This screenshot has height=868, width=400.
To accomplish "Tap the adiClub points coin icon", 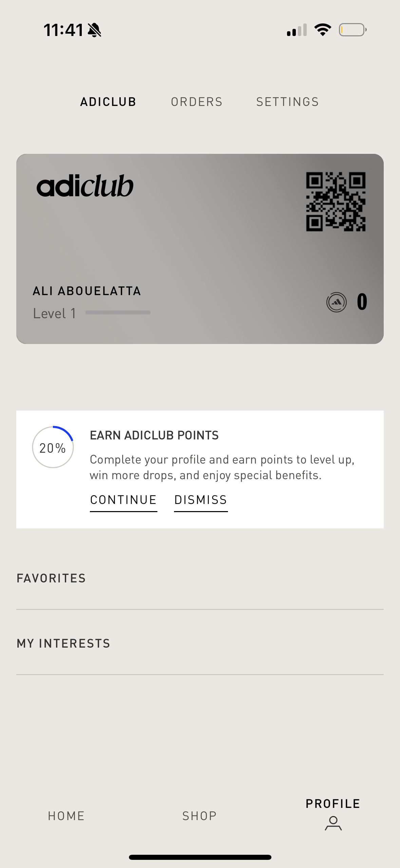I will [336, 302].
